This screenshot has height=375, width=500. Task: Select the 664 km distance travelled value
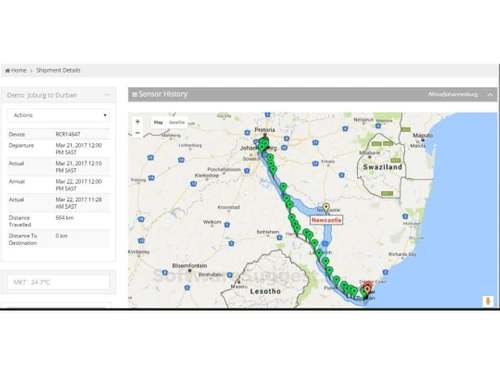(65, 218)
